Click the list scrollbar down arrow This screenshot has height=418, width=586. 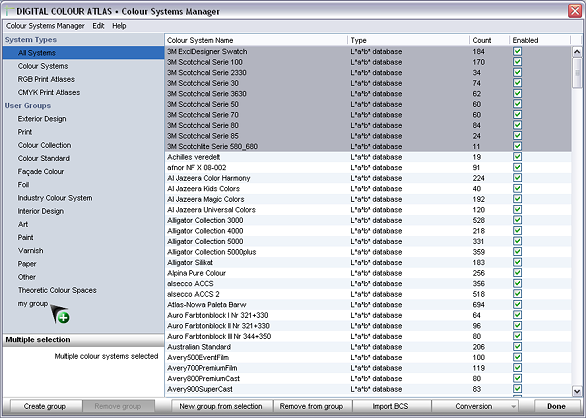(577, 391)
